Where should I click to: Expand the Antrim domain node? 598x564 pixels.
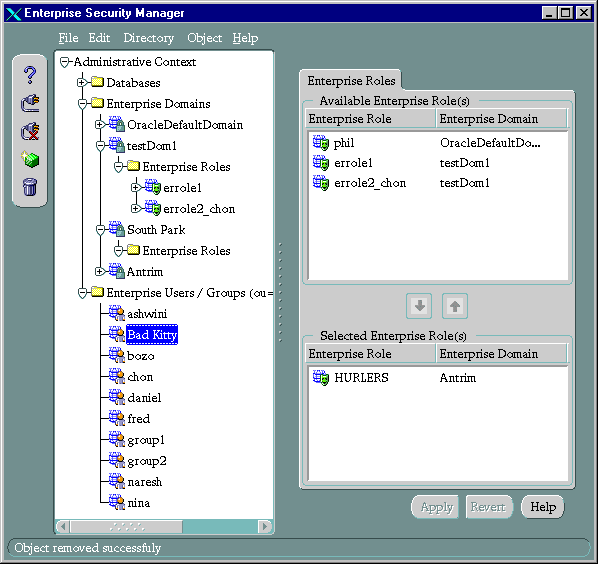(x=100, y=272)
